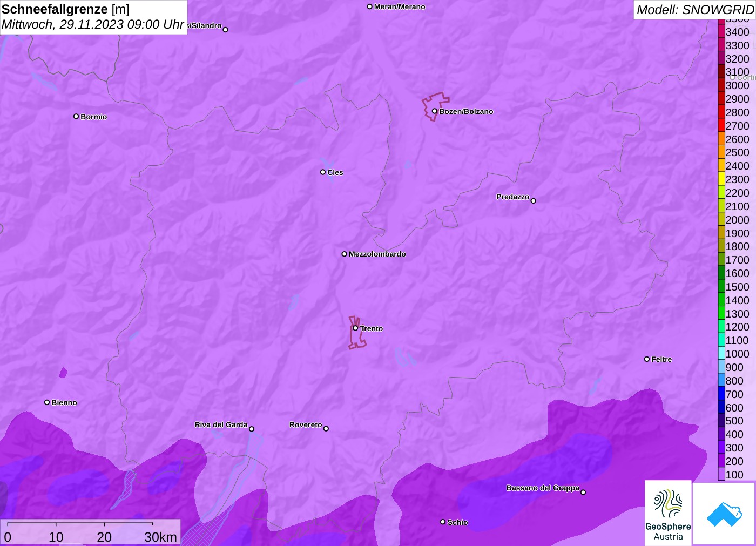Click the Bozen/Bolzano city marker
The width and height of the screenshot is (756, 546).
click(435, 111)
